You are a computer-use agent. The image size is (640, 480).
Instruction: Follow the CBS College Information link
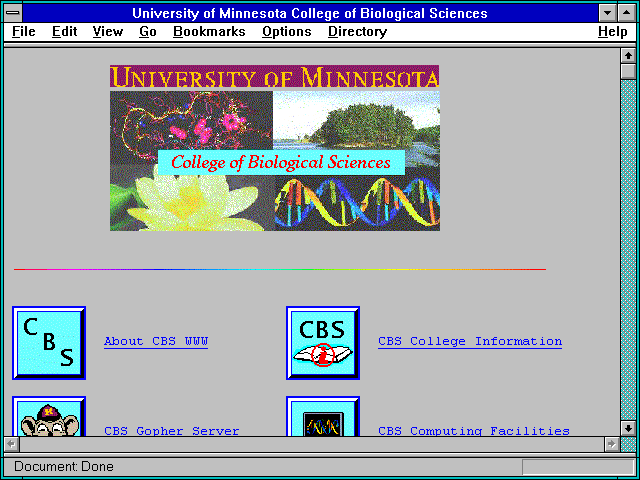pos(470,342)
